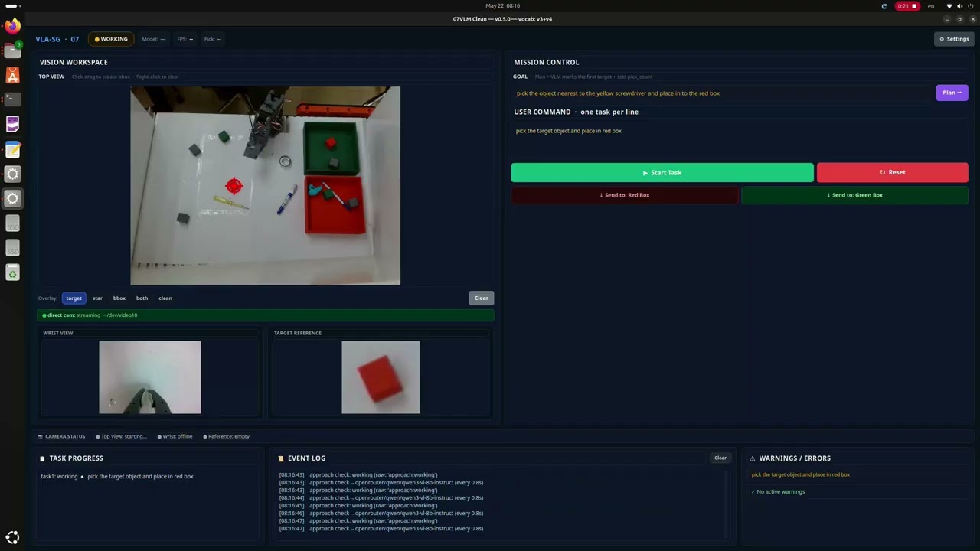The image size is (980, 551).
Task: Click the Target Reference red cube image
Action: coord(381,377)
